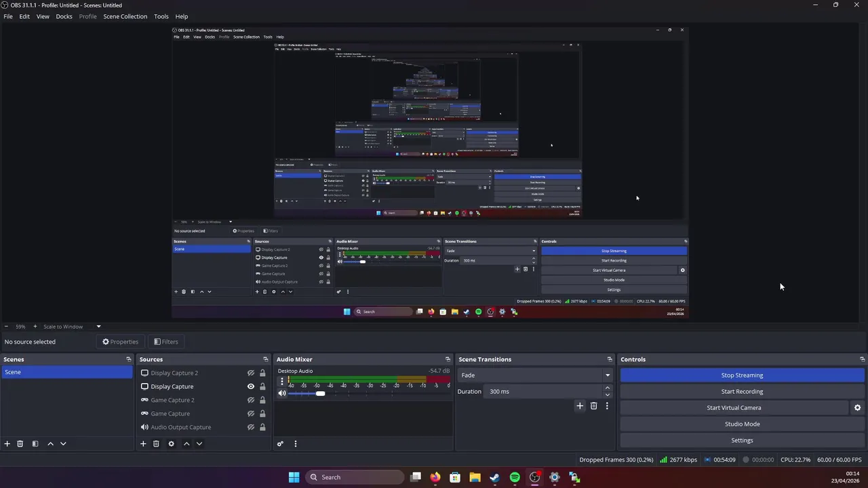Click Stop Streaming button
The height and width of the screenshot is (488, 868).
coord(742,375)
